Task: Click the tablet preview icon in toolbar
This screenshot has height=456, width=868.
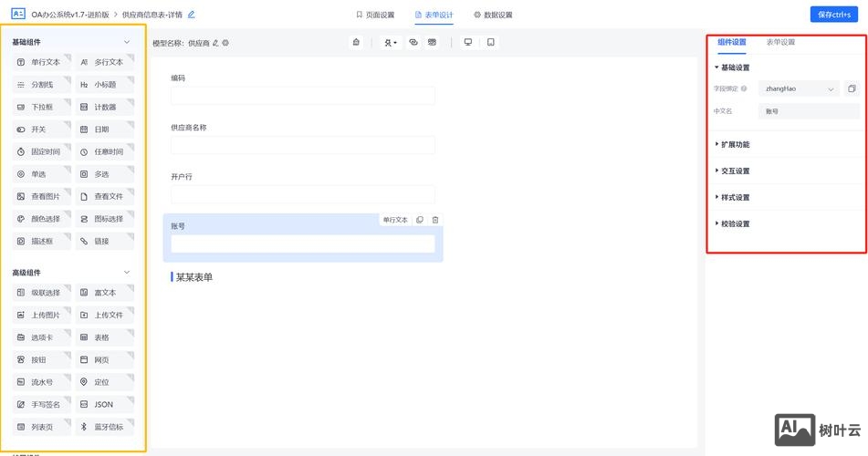Action: pyautogui.click(x=491, y=42)
